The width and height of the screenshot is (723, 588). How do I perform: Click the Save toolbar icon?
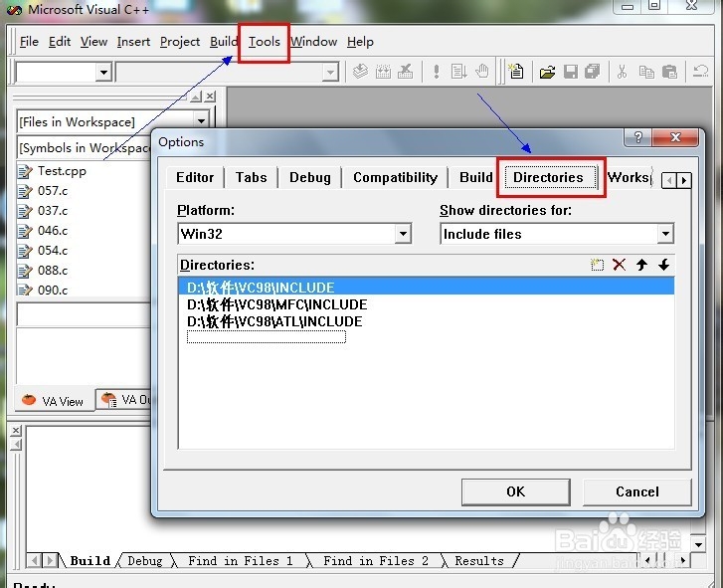click(571, 72)
